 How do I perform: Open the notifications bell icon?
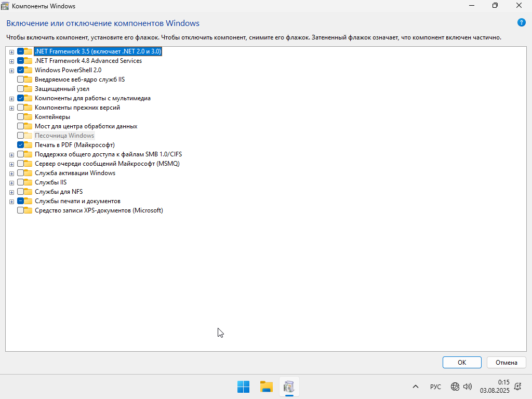click(x=518, y=387)
